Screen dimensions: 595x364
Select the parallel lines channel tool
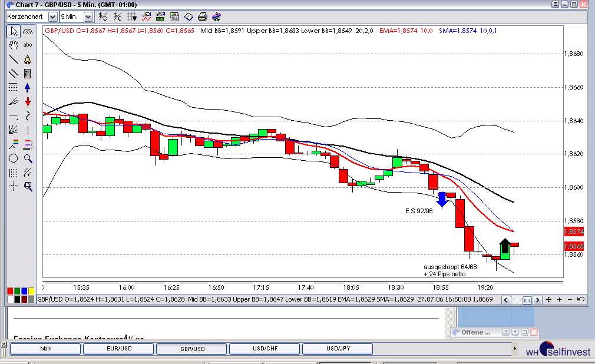[x=14, y=73]
